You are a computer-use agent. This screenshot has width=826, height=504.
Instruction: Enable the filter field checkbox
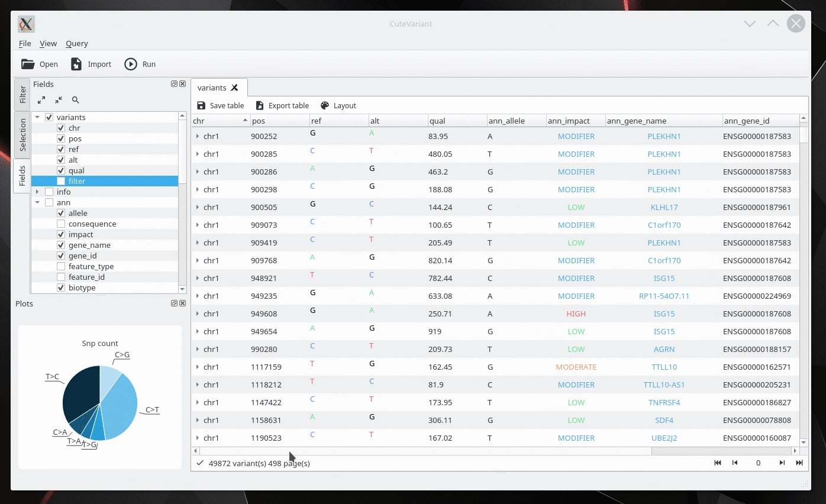(x=61, y=181)
